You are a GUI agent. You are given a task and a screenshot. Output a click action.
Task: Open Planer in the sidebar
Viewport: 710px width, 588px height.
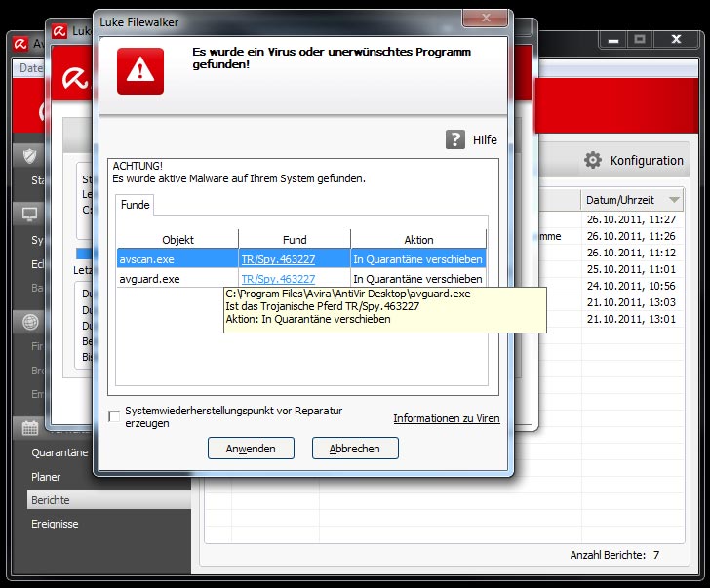[x=46, y=477]
